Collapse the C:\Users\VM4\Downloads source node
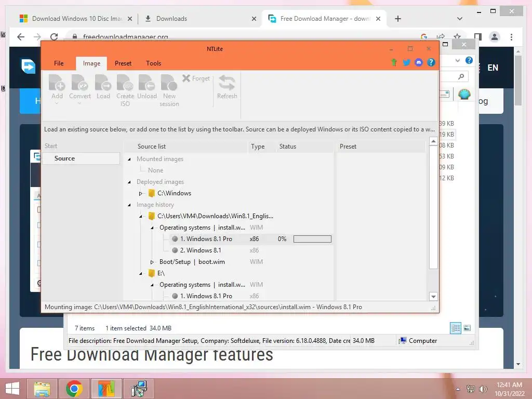Image resolution: width=532 pixels, height=399 pixels. coord(140,217)
